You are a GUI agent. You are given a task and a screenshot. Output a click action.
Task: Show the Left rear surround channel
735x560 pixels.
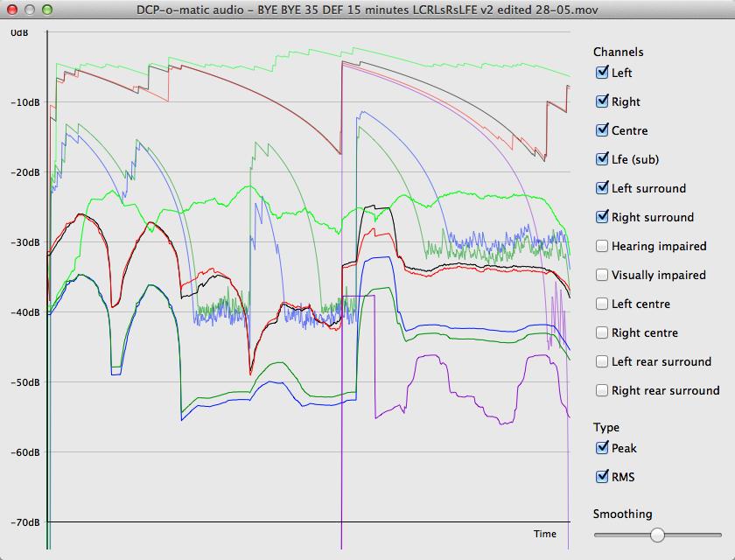click(602, 361)
